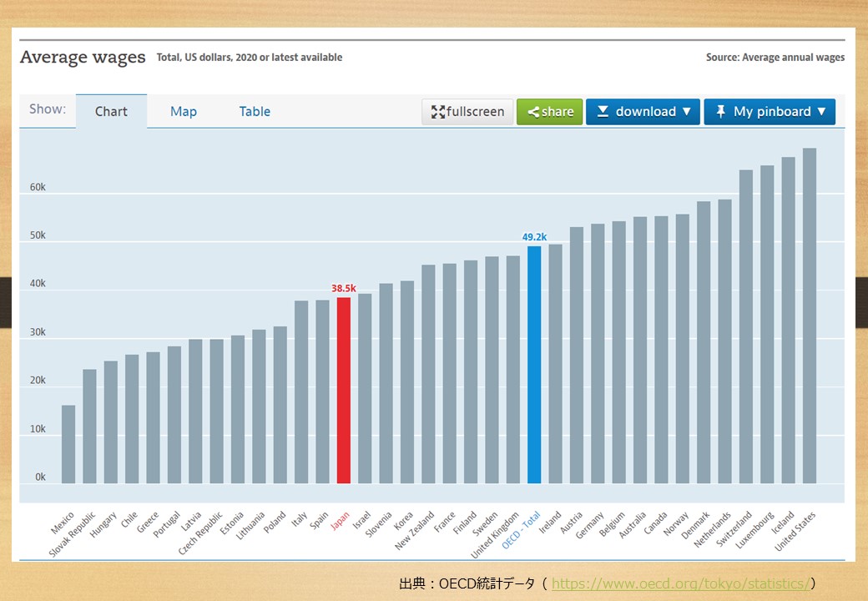The width and height of the screenshot is (868, 601).
Task: Open the download dropdown
Action: tap(643, 112)
